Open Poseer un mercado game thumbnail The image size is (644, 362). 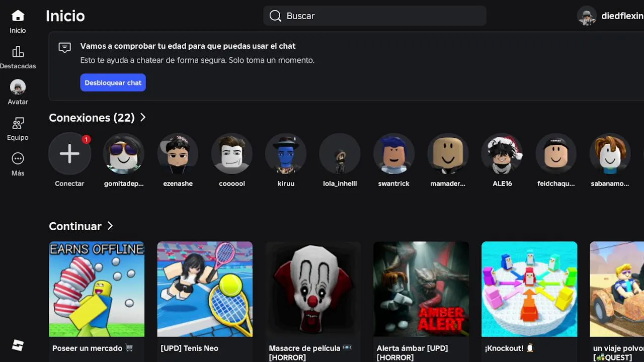click(x=97, y=289)
